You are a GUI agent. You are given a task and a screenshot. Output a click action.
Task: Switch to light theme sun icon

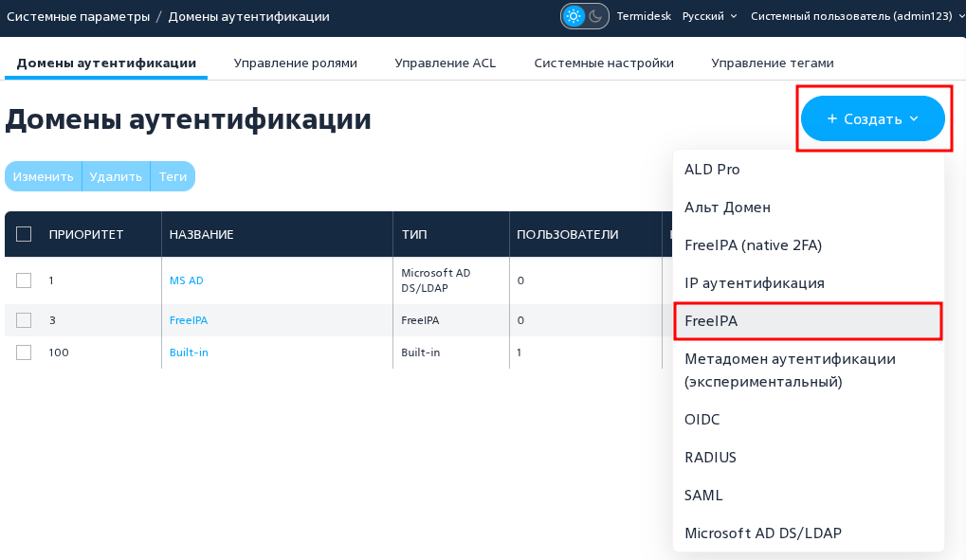(574, 17)
